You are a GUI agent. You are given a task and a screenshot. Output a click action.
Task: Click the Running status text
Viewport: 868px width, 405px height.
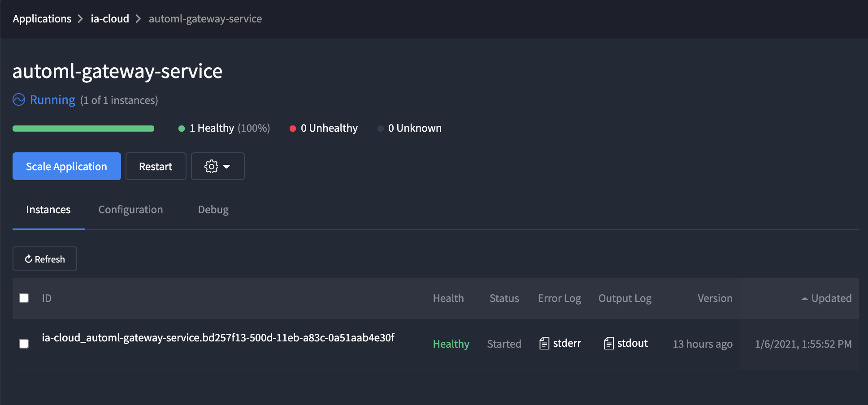(x=52, y=99)
